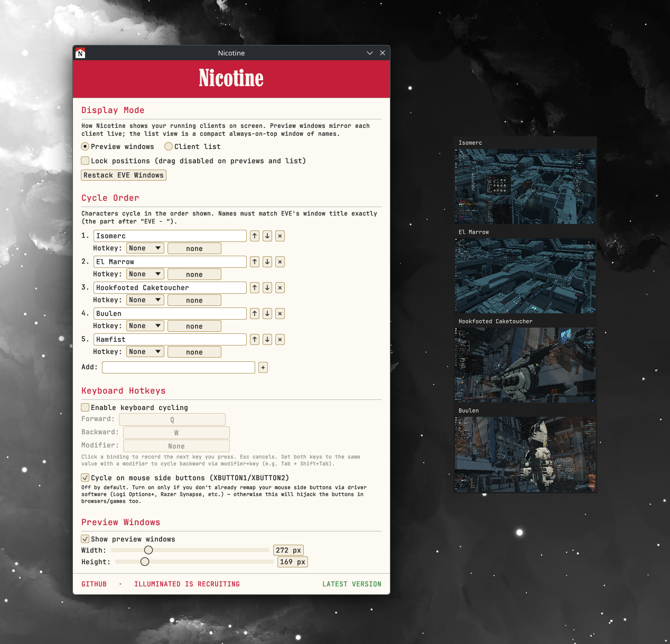
Task: Open Hamfist hotkey modifier dropdown
Action: pos(145,351)
